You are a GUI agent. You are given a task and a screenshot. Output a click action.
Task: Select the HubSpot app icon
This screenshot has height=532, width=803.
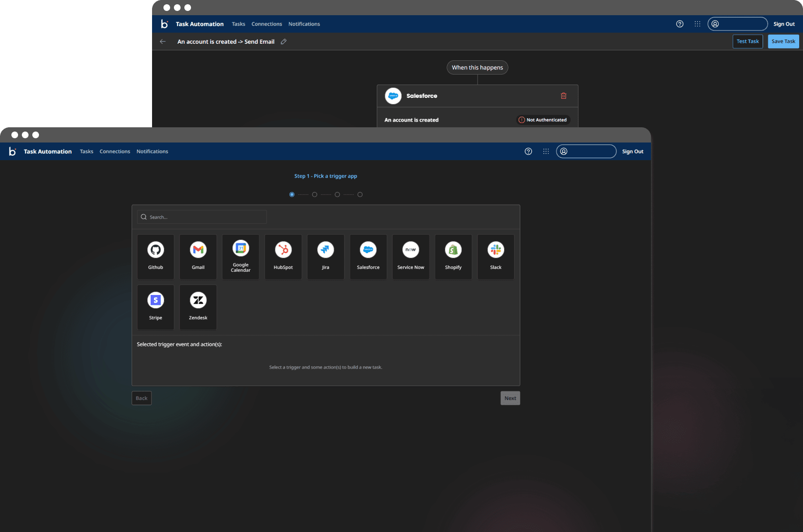(283, 256)
